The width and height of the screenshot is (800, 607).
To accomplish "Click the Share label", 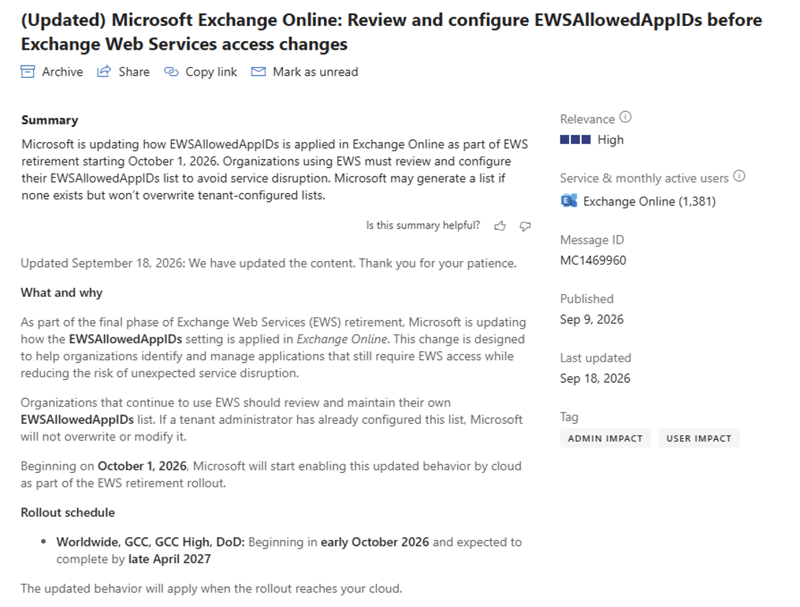I will click(134, 72).
